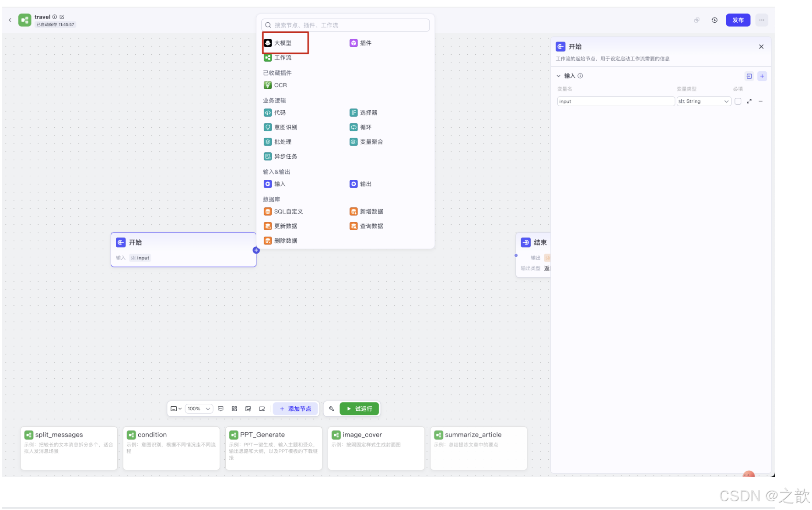812x510 pixels.
Task: Open the duplicate workflow icon
Action: coord(696,20)
